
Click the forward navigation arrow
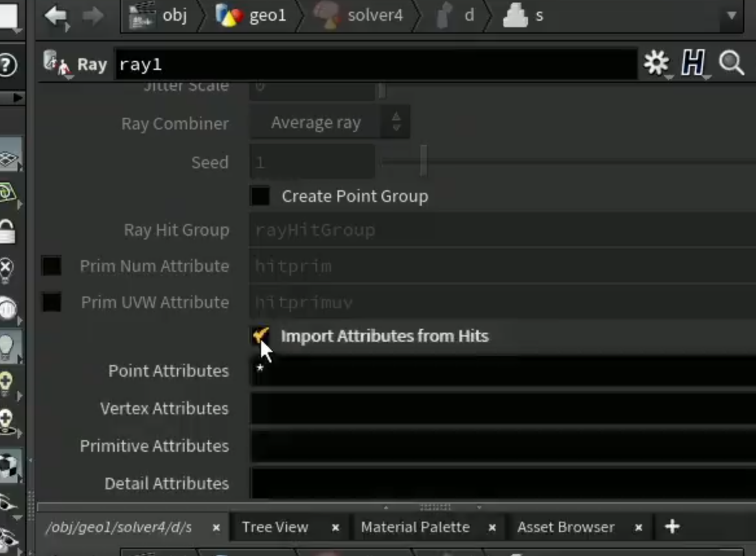pyautogui.click(x=93, y=16)
